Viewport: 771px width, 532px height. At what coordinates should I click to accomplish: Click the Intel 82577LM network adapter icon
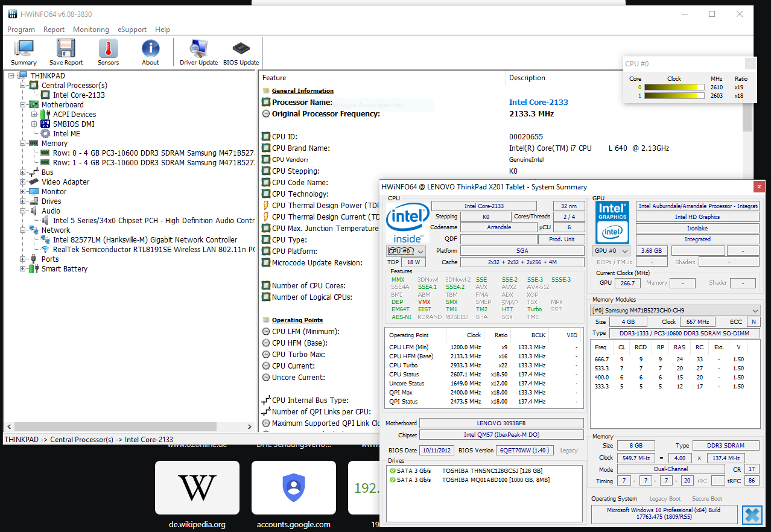45,239
